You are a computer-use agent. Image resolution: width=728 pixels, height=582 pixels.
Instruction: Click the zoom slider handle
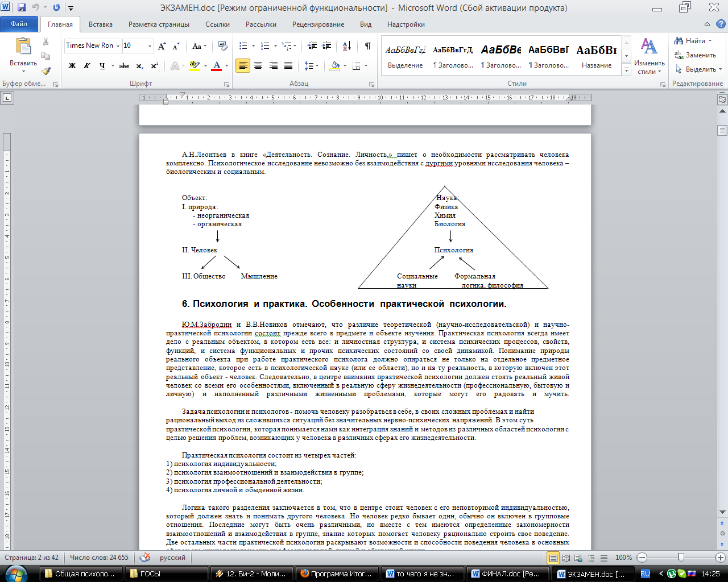(681, 558)
